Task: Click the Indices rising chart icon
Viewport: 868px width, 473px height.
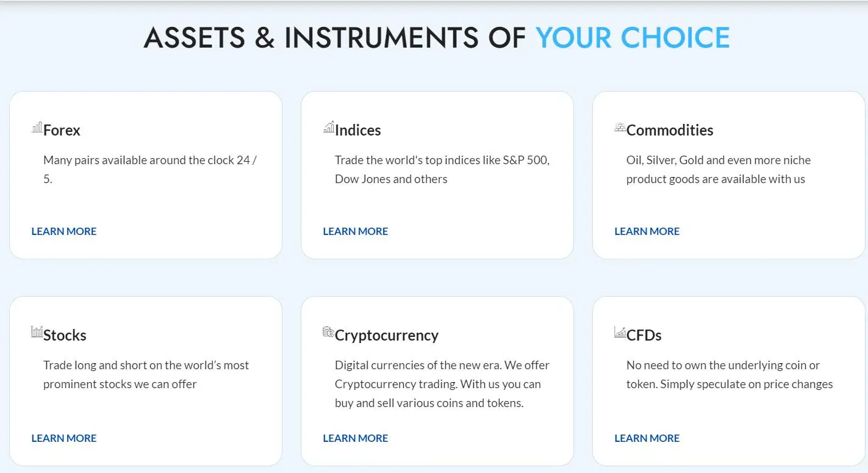Action: pos(329,127)
